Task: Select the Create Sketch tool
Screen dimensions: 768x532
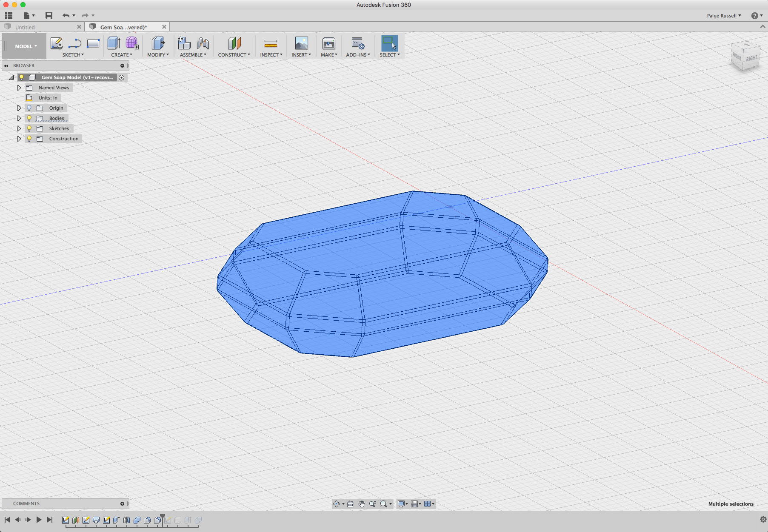Action: coord(56,43)
